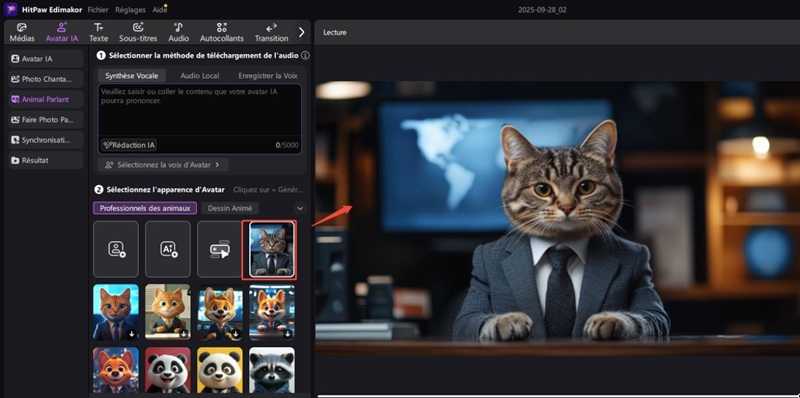Viewport: 800px width, 398px height.
Task: Select the fox avatar thumbnail
Action: coord(116,370)
